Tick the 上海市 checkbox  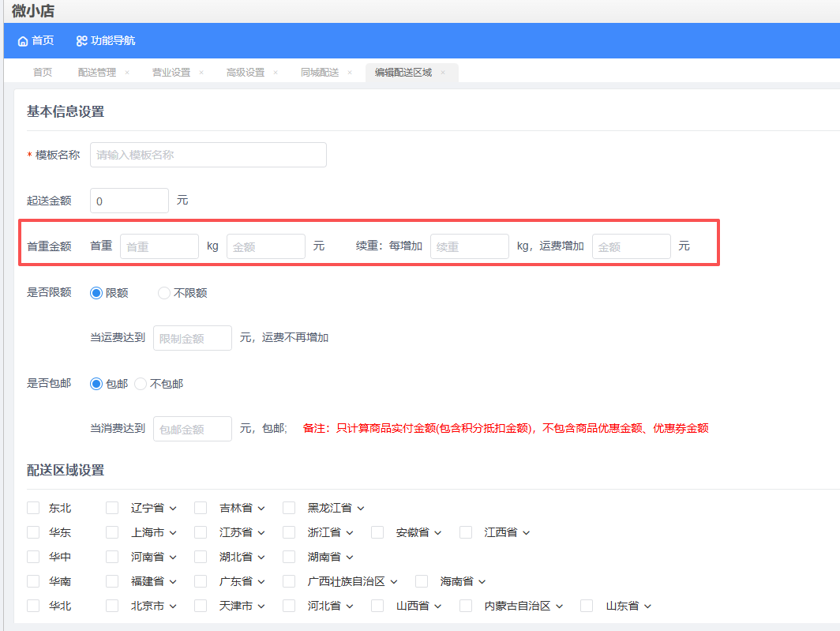pyautogui.click(x=112, y=532)
